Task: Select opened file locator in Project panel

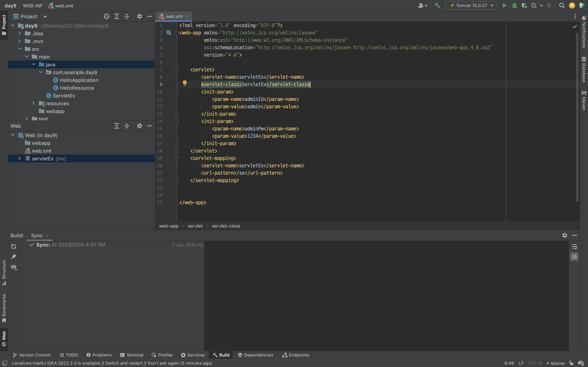Action: click(106, 16)
